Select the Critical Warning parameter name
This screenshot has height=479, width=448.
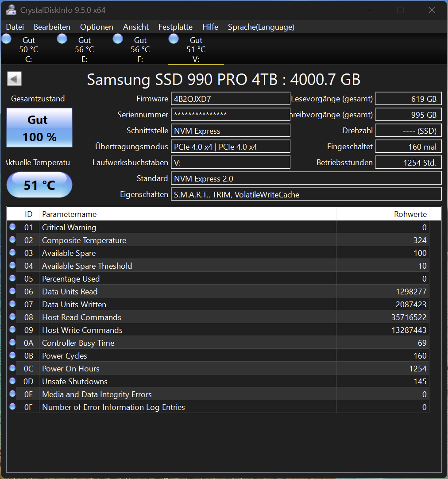69,227
